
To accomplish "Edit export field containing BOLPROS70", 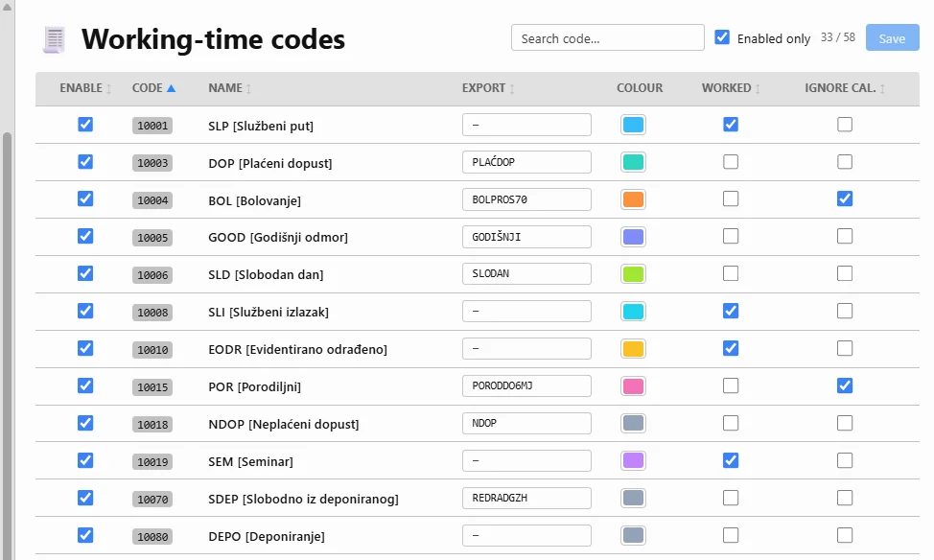I will tap(526, 199).
